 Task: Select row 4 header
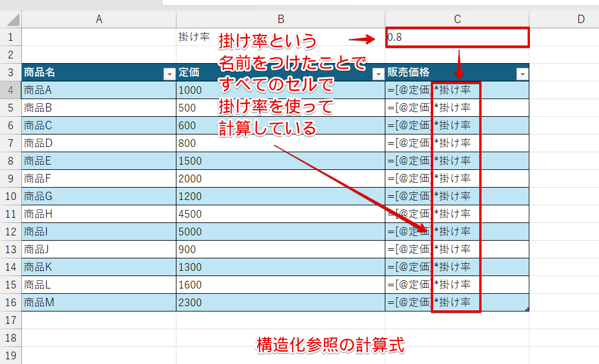point(11,90)
